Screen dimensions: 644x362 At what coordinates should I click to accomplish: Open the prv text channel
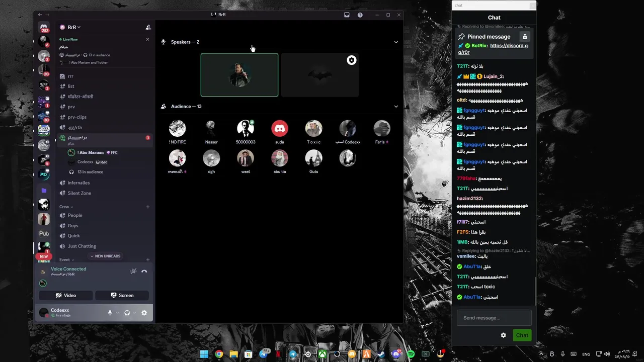click(105, 107)
